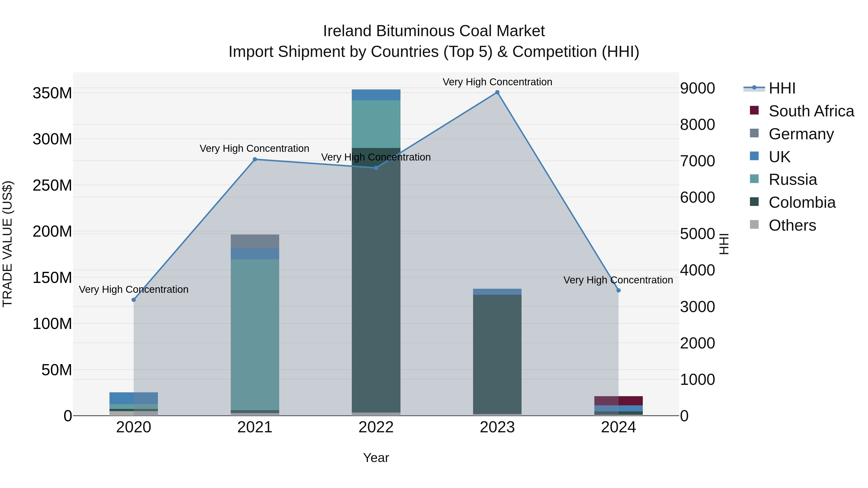Click 2022 Very High Concentration annotation
The image size is (868, 488).
click(x=376, y=157)
